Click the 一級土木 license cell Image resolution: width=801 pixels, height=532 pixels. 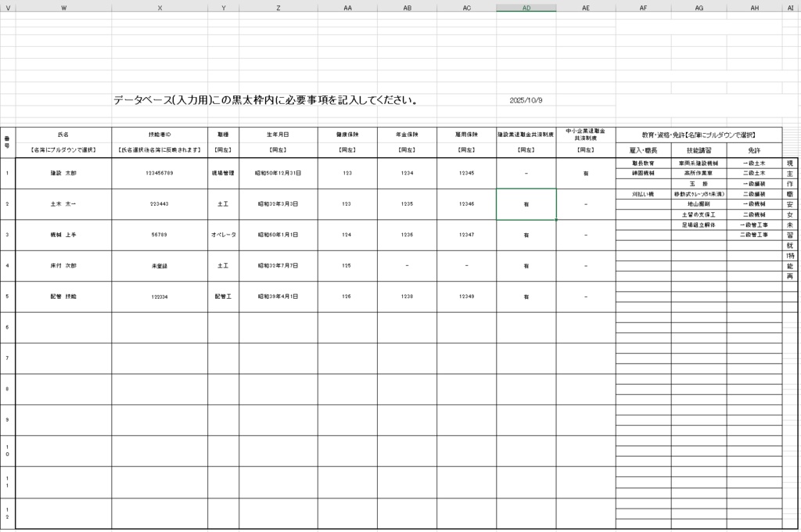coord(753,164)
